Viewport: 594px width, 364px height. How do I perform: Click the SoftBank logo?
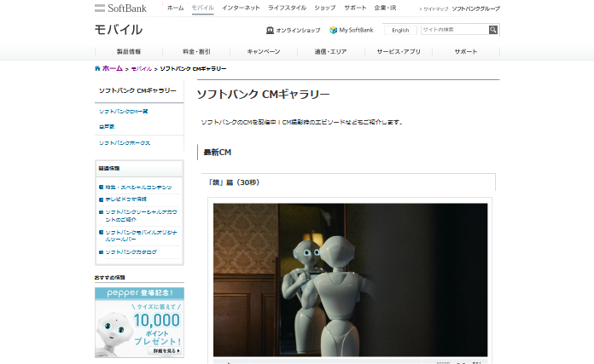pyautogui.click(x=120, y=8)
